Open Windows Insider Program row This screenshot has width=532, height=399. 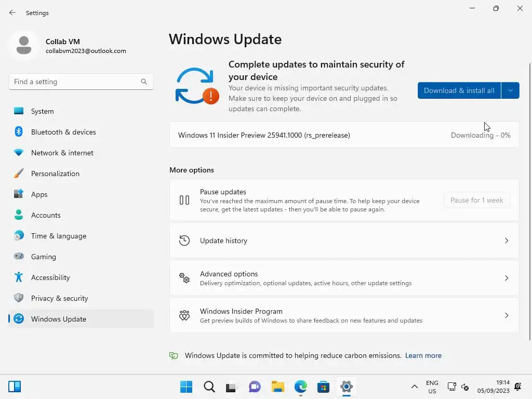(x=344, y=315)
